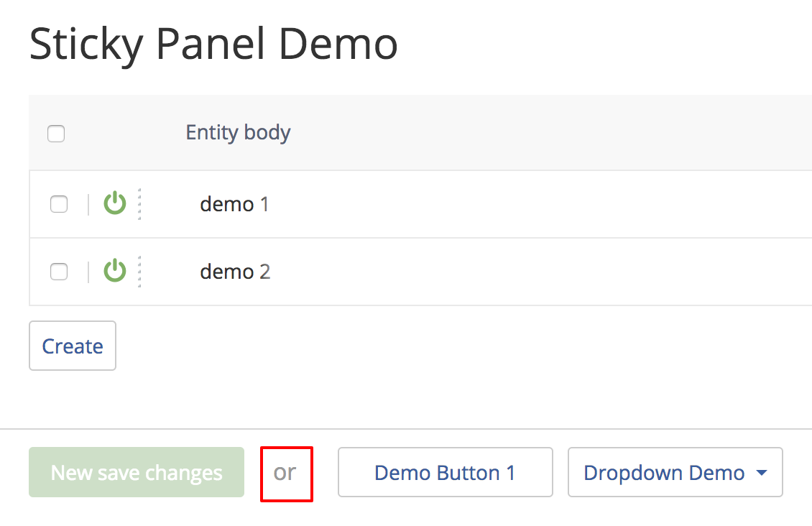Viewport: 812px width, 526px height.
Task: Open the Dropdown Demo menu
Action: [x=665, y=473]
